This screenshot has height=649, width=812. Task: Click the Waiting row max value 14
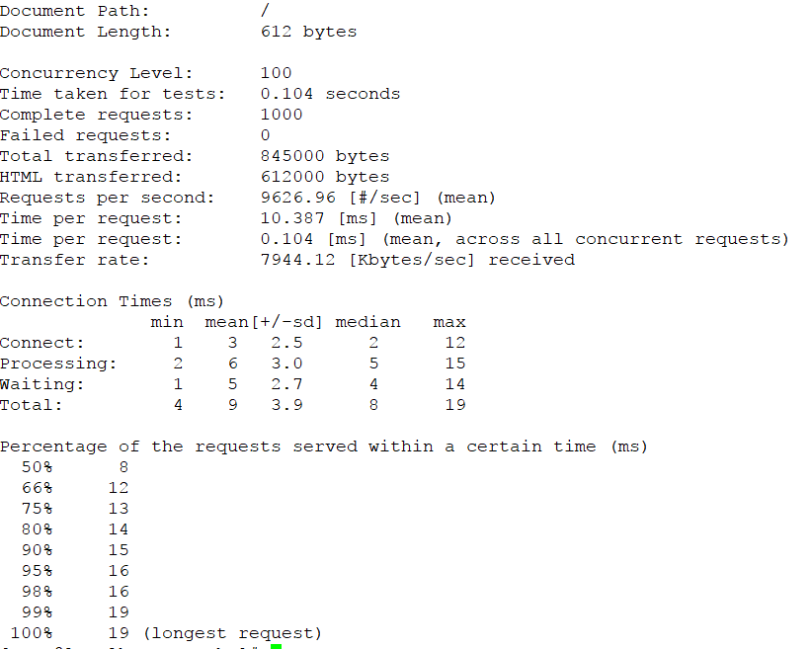(455, 384)
